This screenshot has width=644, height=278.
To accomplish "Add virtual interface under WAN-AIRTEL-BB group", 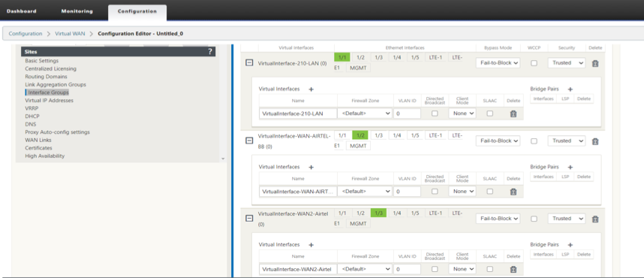I will (311, 168).
